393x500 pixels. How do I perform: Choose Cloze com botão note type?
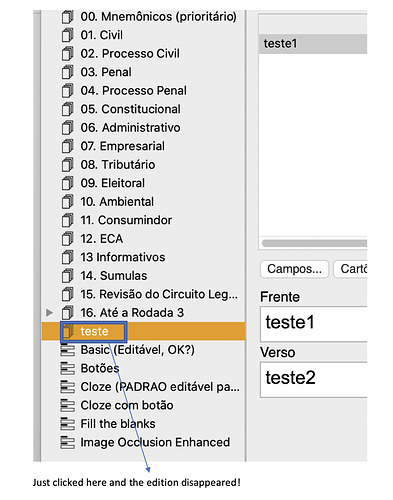pos(143,405)
